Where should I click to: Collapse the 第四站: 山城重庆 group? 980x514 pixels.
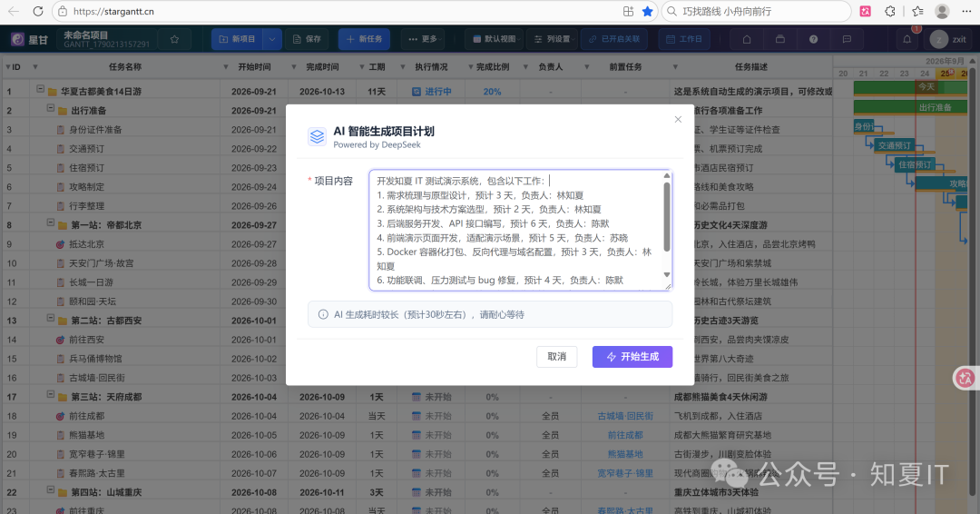[x=51, y=490]
